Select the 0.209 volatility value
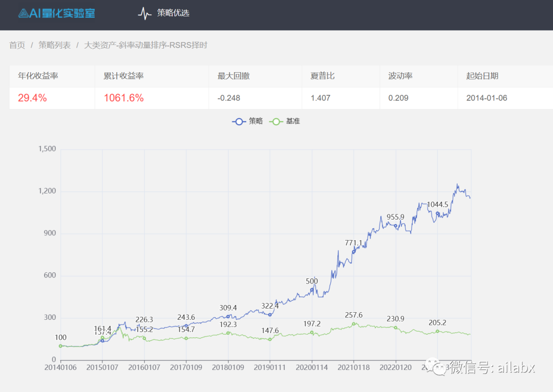553x392 pixels. [398, 98]
